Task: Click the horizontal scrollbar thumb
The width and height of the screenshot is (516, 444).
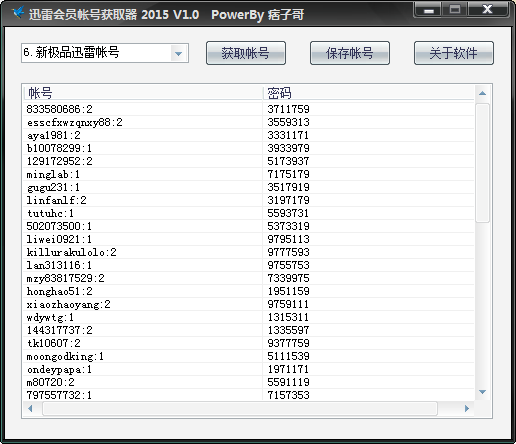Action: point(240,408)
